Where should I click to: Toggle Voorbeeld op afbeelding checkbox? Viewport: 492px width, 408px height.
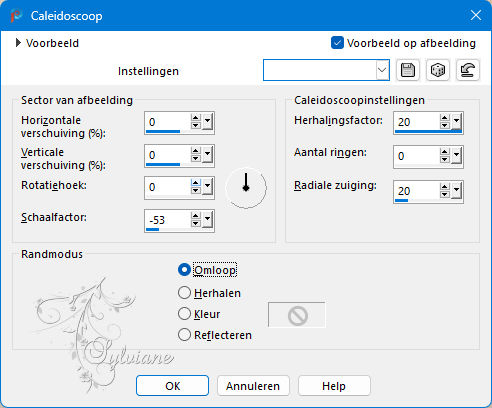337,43
